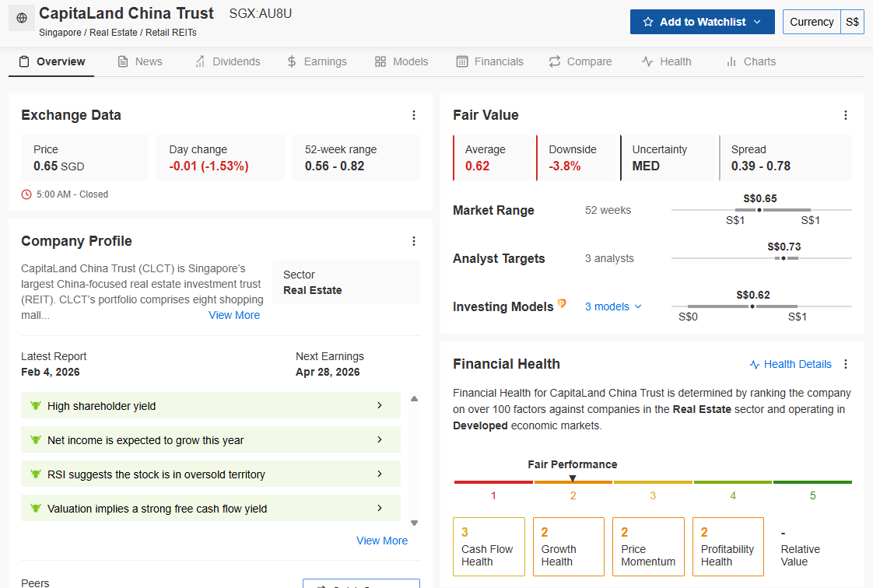This screenshot has height=588, width=873.
Task: Click the Sector Real Estate box
Action: click(346, 282)
